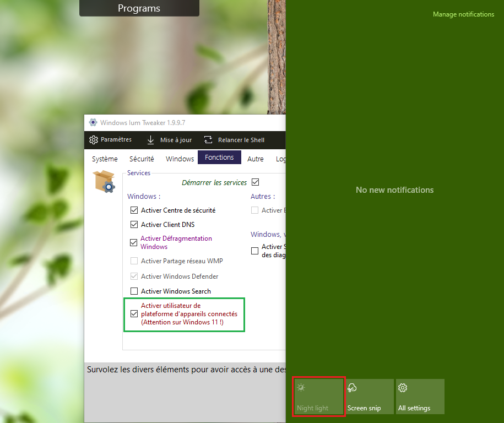The height and width of the screenshot is (423, 504).
Task: Switch to the Autre tab
Action: click(x=255, y=159)
